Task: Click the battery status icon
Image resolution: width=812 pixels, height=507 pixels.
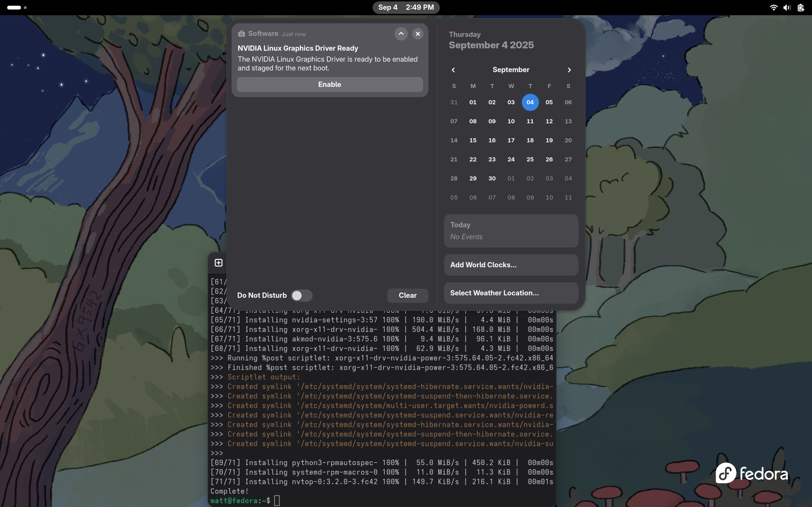Action: pos(801,7)
